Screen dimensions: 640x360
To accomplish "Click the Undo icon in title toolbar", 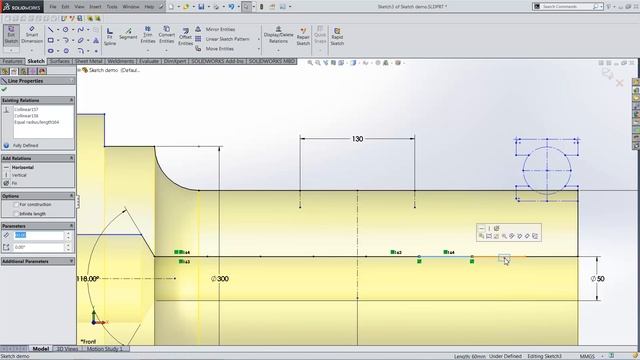I will pos(231,7).
